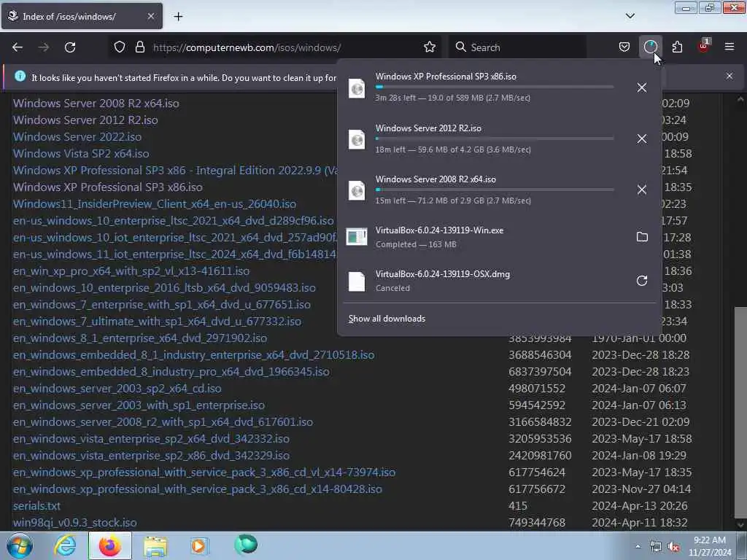
Task: Click the file size 498071552
Action: pos(536,389)
